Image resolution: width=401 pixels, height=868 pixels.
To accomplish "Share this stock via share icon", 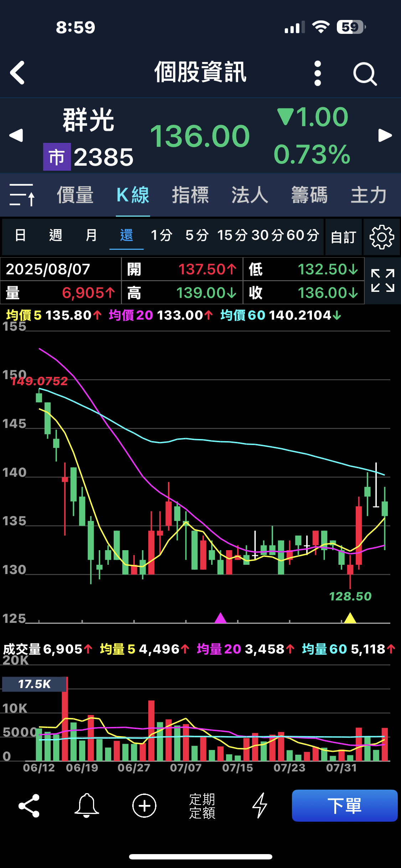I will 29,806.
